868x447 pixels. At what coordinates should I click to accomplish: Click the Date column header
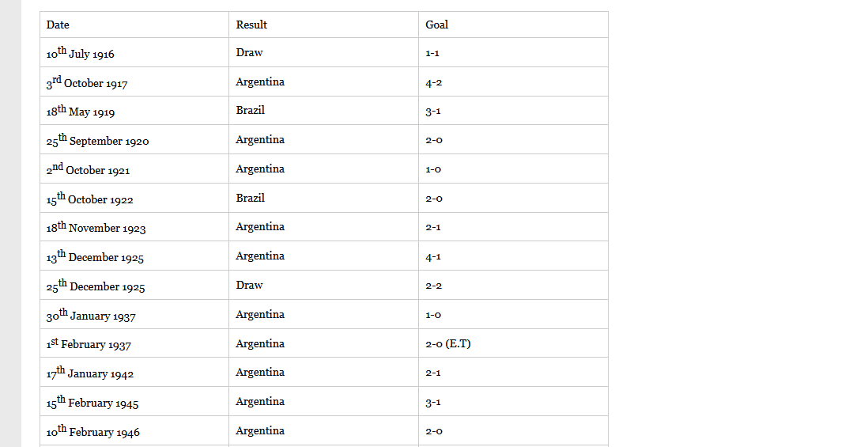tap(58, 25)
